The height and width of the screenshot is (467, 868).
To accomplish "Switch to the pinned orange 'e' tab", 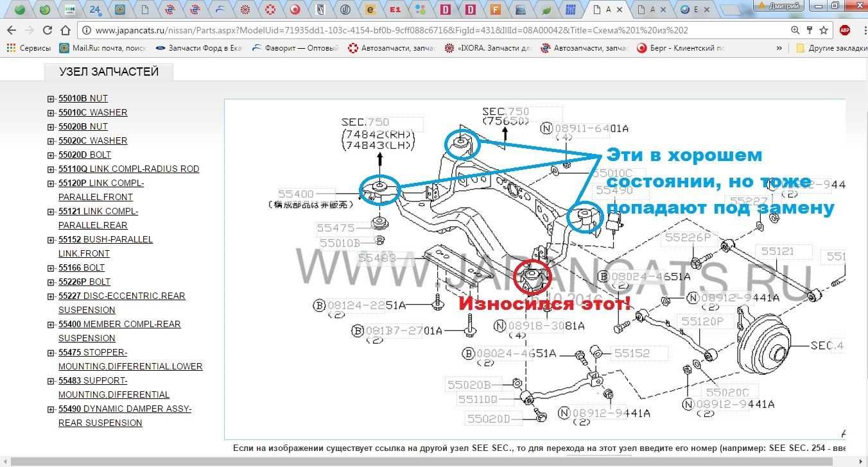I will pyautogui.click(x=370, y=10).
